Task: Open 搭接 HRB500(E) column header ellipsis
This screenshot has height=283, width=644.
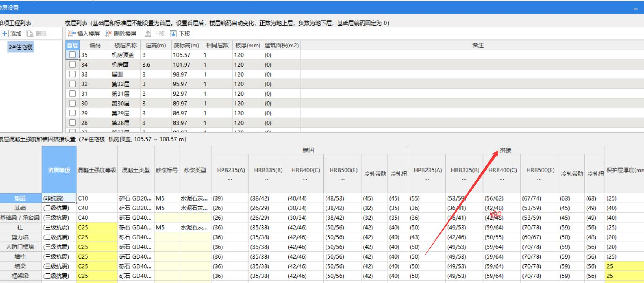Action: (540, 179)
